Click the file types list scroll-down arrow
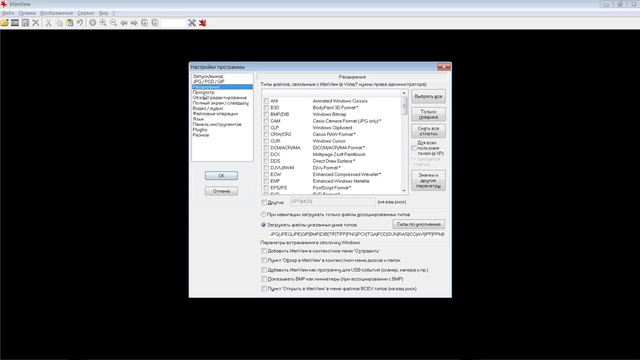 (404, 191)
